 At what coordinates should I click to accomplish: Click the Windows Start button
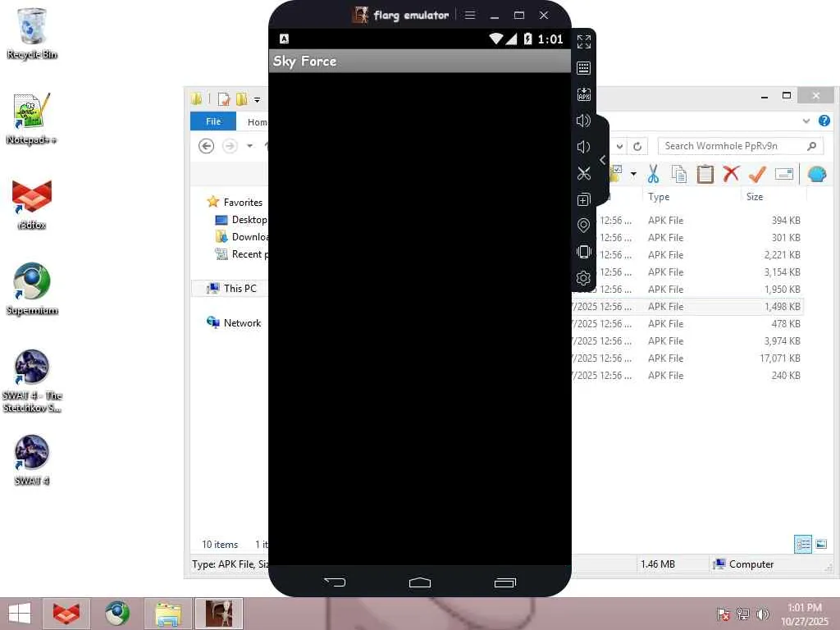20,614
